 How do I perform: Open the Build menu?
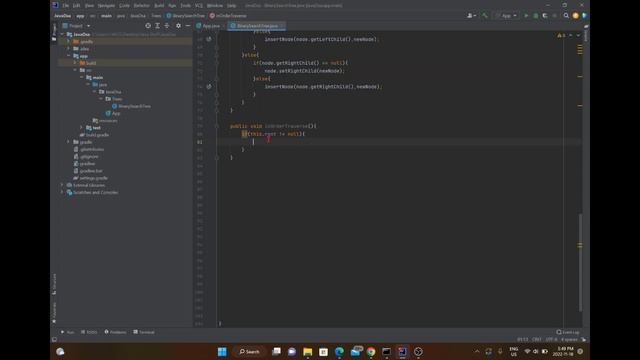click(x=159, y=6)
